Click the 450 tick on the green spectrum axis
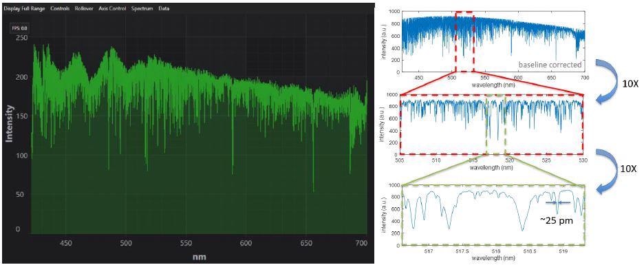Image resolution: width=644 pixels, height=265 pixels. click(66, 243)
